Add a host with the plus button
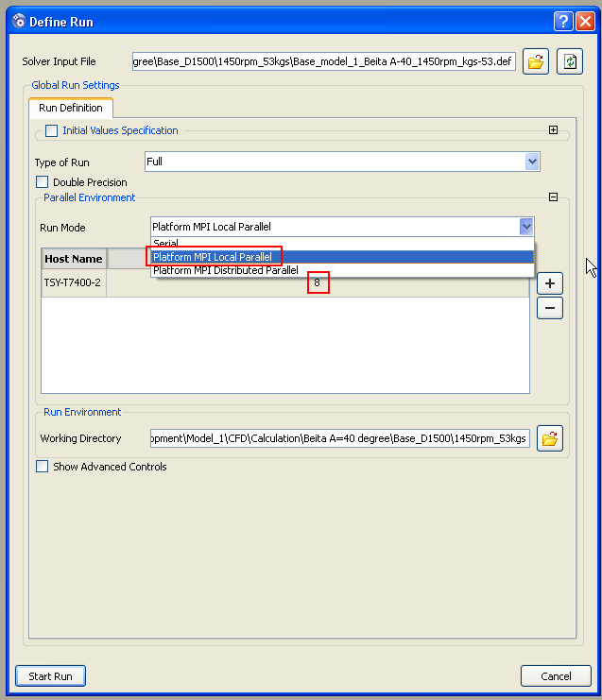The height and width of the screenshot is (700, 602). tap(549, 283)
